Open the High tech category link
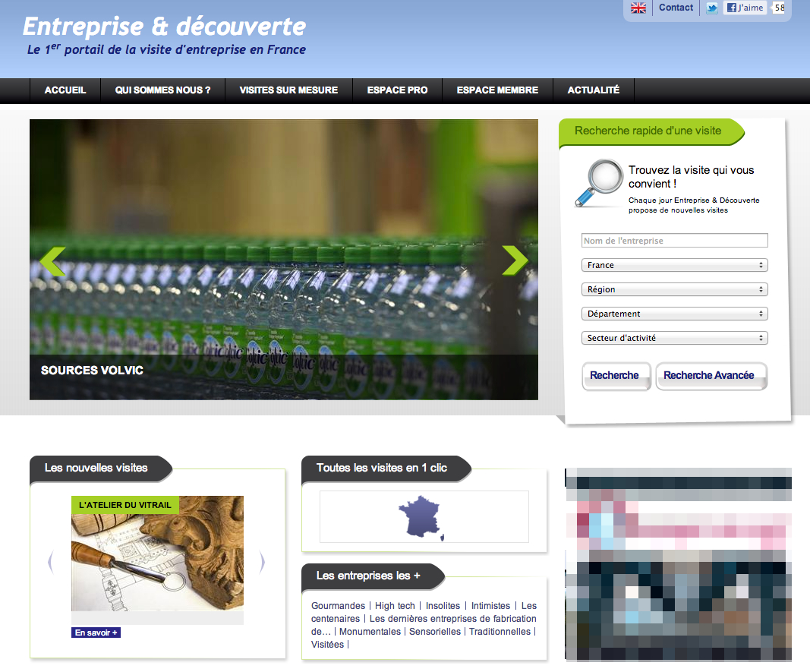Screen dimensions: 810x672 coord(395,606)
